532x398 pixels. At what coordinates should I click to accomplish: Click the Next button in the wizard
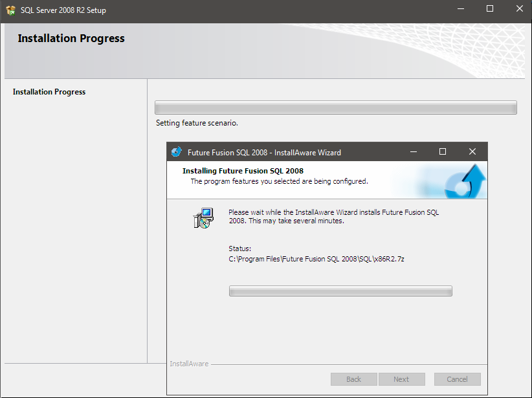402,379
